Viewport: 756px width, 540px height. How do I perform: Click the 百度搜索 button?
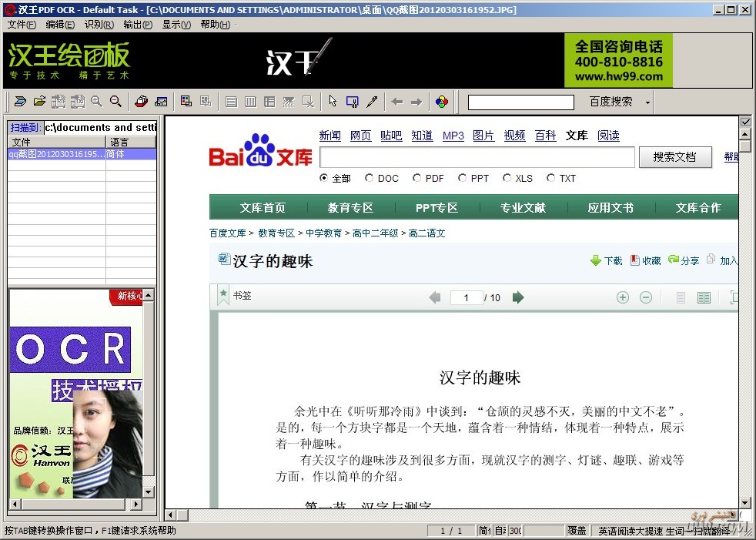[x=610, y=102]
